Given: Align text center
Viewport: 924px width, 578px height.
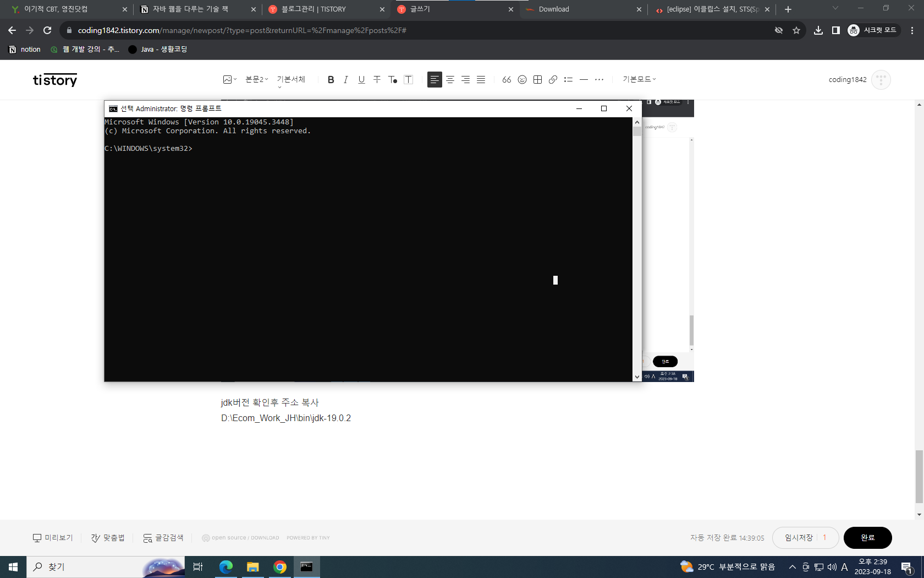Looking at the screenshot, I should 450,80.
